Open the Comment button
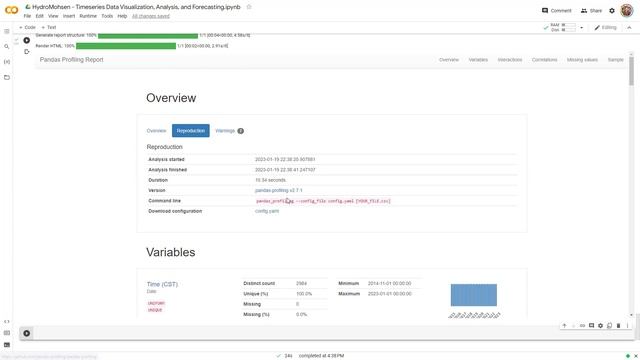Image resolution: width=640 pixels, height=360 pixels. coord(557,11)
